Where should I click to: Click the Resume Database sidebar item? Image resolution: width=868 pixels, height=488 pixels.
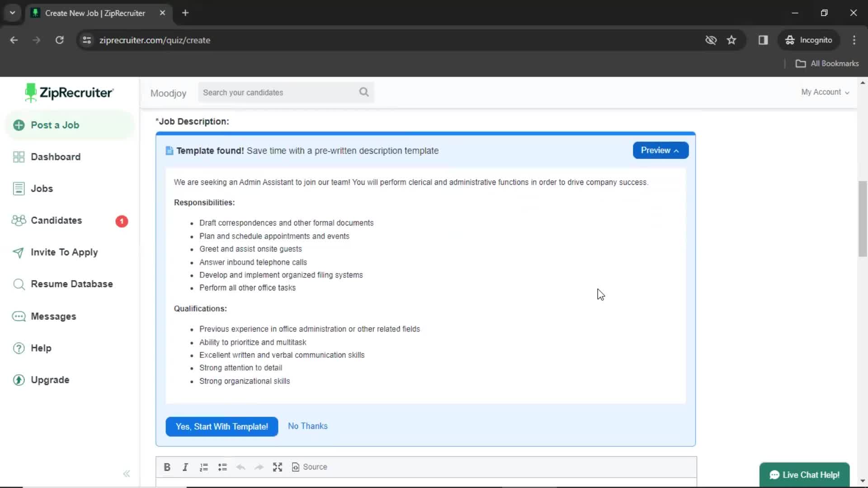(x=71, y=284)
